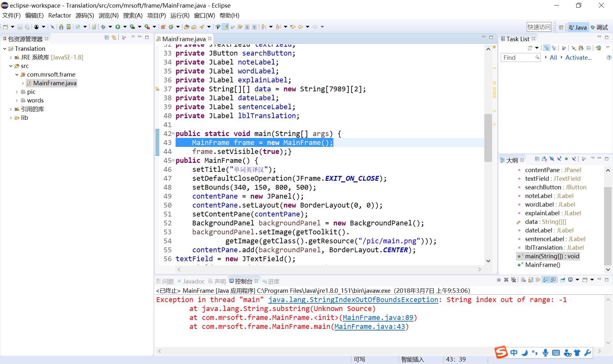Screen dimensions: 613x364
Task: Click Pin Console icon
Action: pyautogui.click(x=563, y=280)
